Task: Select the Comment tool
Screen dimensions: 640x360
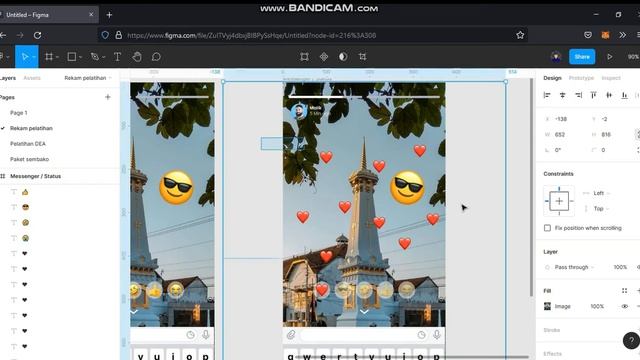Action: pos(156,57)
